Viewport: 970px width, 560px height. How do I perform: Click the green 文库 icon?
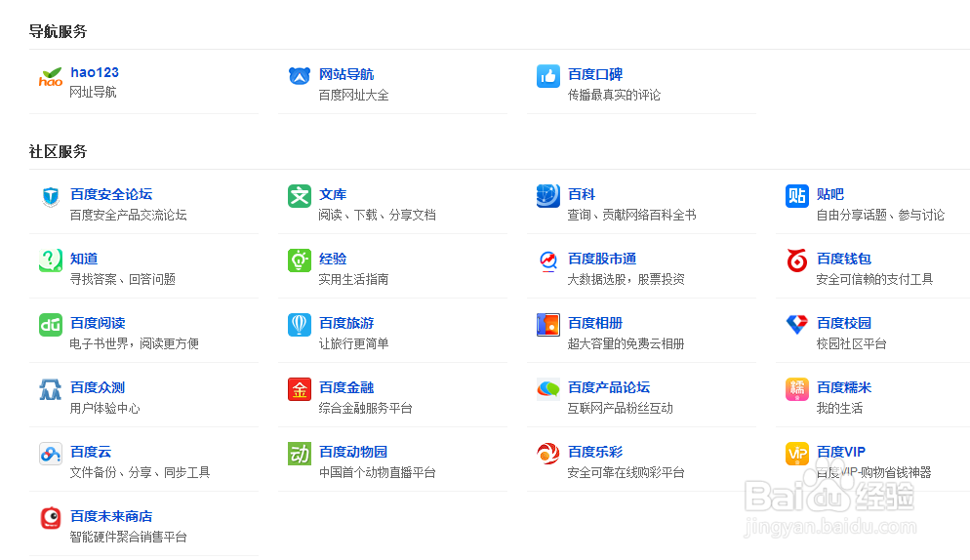(x=300, y=196)
